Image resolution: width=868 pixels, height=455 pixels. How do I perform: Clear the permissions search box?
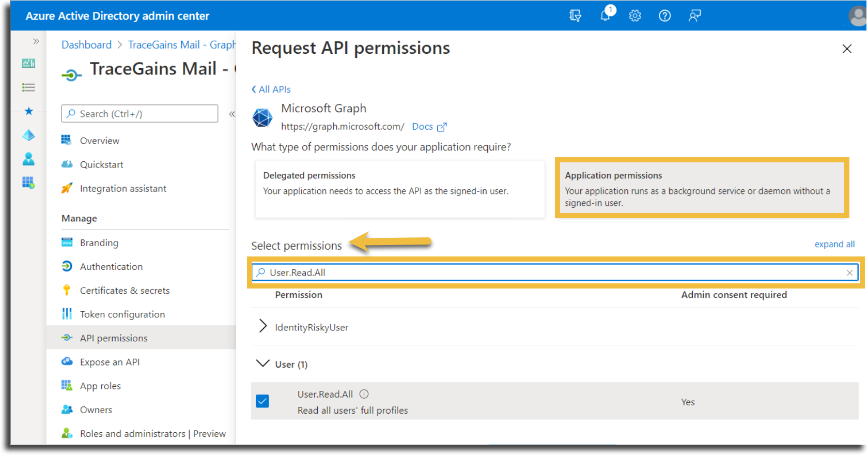(x=849, y=272)
